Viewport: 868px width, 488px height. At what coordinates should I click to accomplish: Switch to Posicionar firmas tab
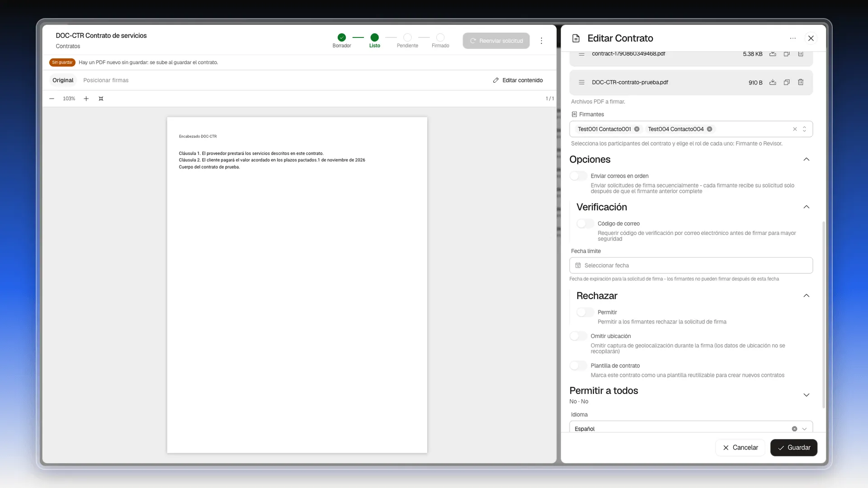(x=106, y=80)
